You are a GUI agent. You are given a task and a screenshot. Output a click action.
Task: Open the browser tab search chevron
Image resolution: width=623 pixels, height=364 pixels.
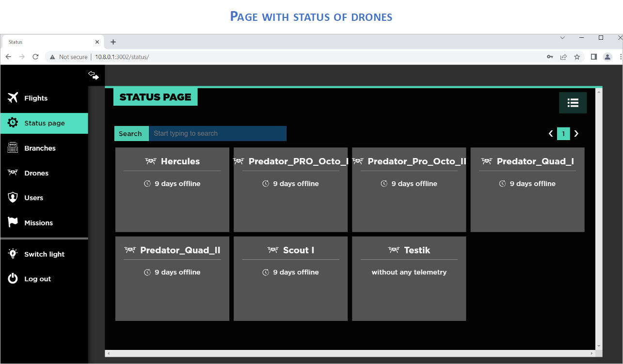pyautogui.click(x=562, y=38)
